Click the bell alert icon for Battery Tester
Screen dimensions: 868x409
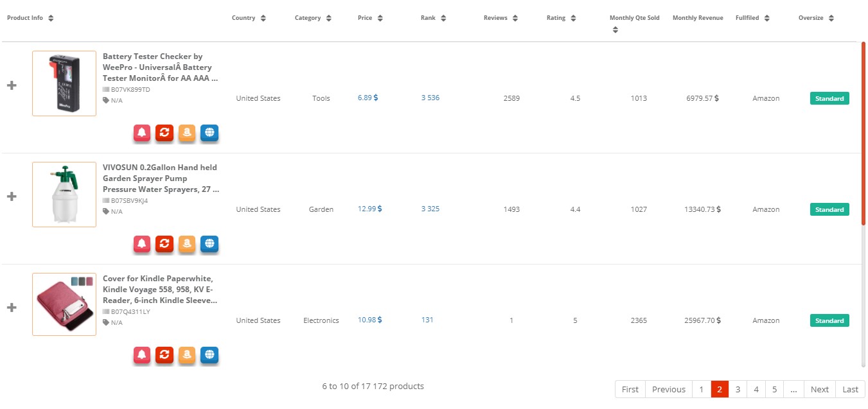tap(141, 133)
